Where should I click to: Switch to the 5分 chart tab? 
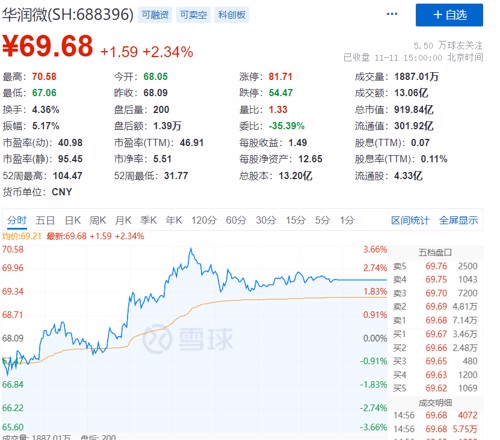click(x=322, y=220)
